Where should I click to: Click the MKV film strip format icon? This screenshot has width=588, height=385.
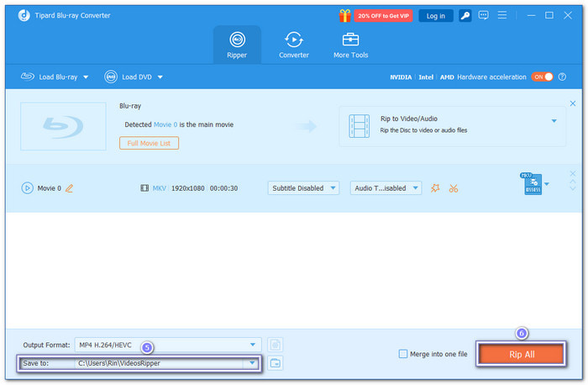tap(144, 188)
